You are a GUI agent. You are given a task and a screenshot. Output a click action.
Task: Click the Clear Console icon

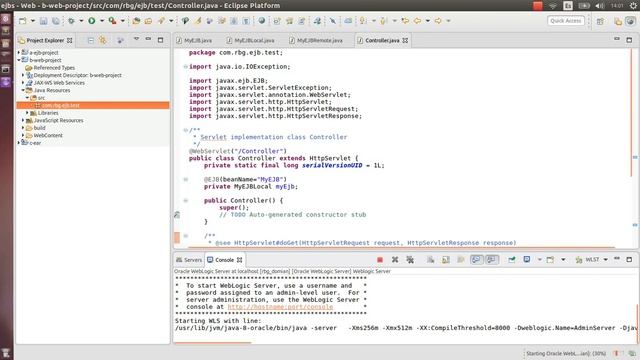pos(431,260)
